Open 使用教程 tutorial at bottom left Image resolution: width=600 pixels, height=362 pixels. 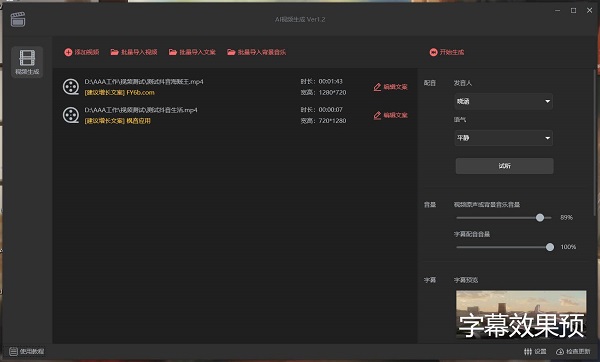[x=27, y=351]
